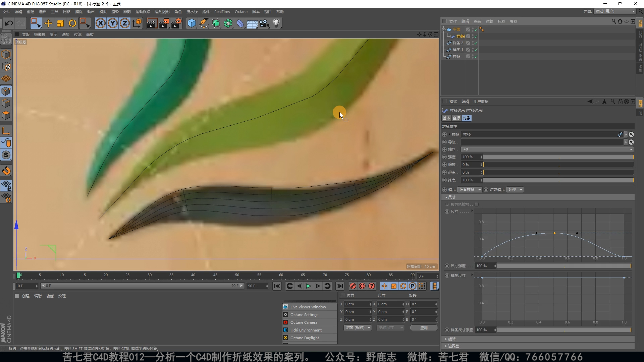Toggle the 偏移 animation radio dot

pos(444,165)
